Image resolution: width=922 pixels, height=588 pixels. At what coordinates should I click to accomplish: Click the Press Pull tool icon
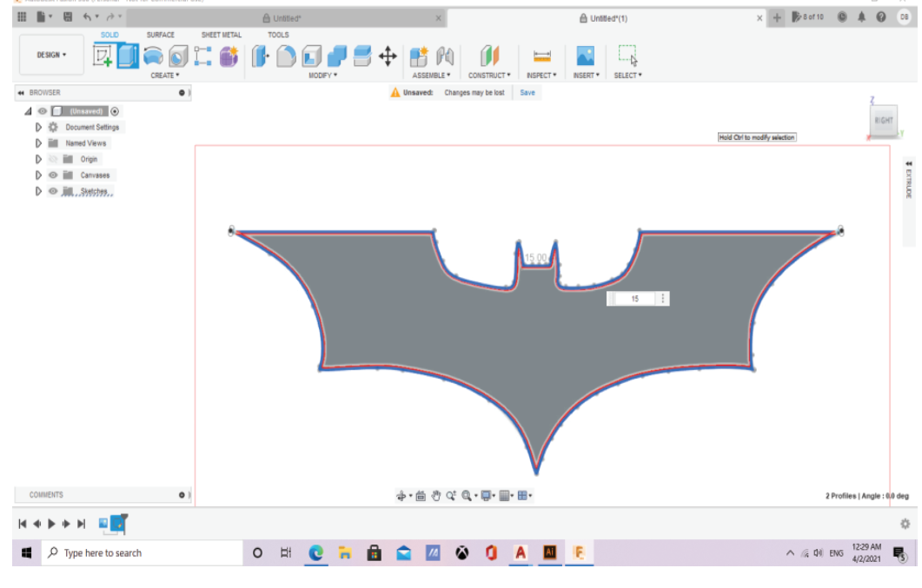pyautogui.click(x=260, y=56)
